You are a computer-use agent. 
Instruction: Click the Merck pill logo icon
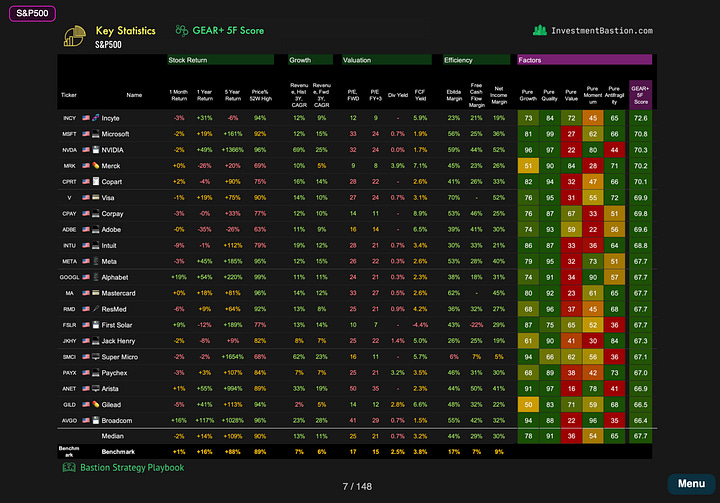(96, 166)
